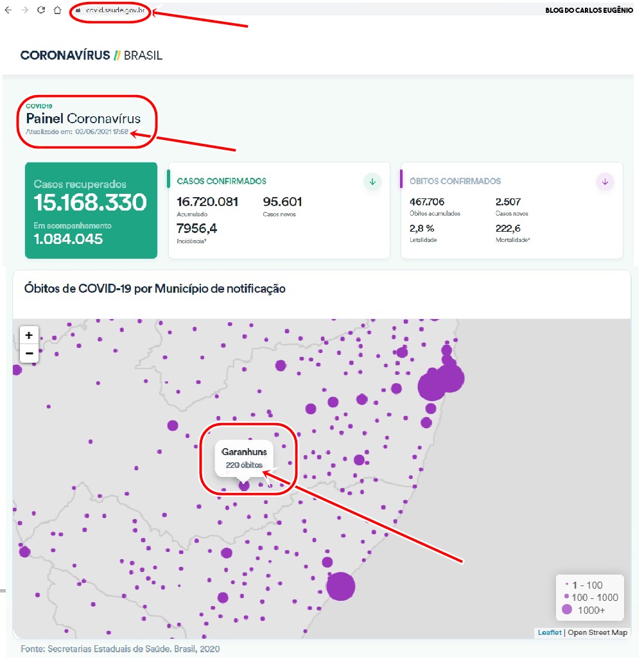Expand Óbitos Confirmados with the purple arrow
The image size is (644, 658).
(x=605, y=182)
